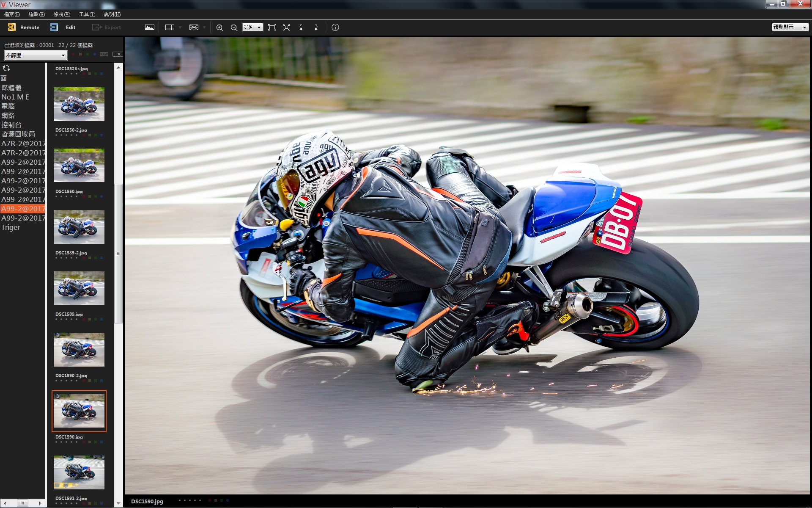
Task: Select 資源回收筒 in the folder tree
Action: point(18,134)
